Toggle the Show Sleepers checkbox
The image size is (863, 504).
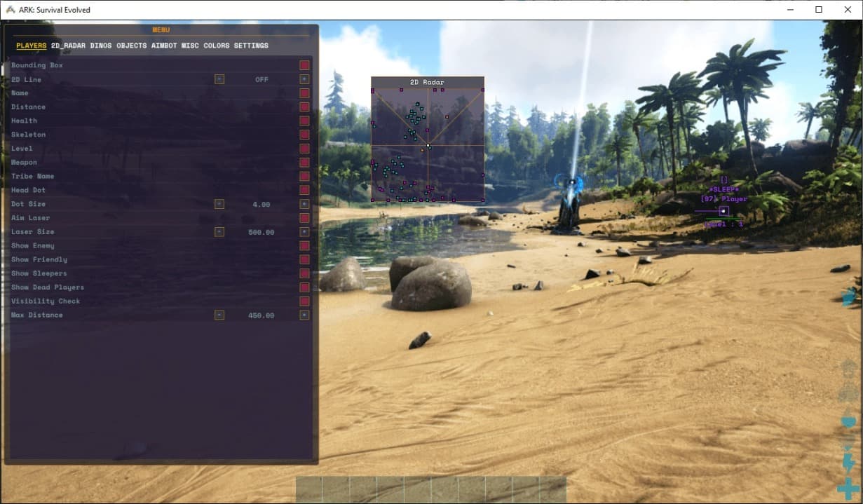click(304, 273)
